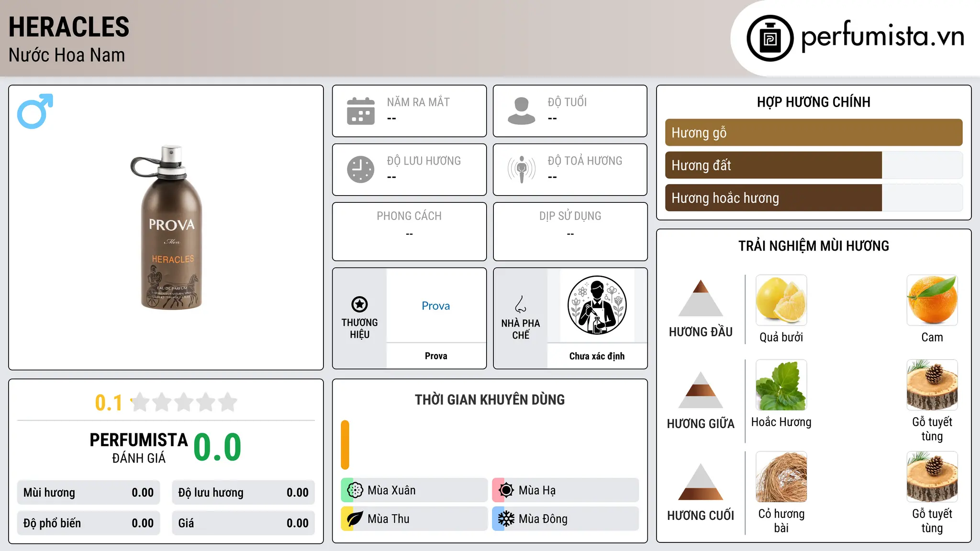The height and width of the screenshot is (551, 980).
Task: Select the Mùa Thu season
Action: click(414, 519)
